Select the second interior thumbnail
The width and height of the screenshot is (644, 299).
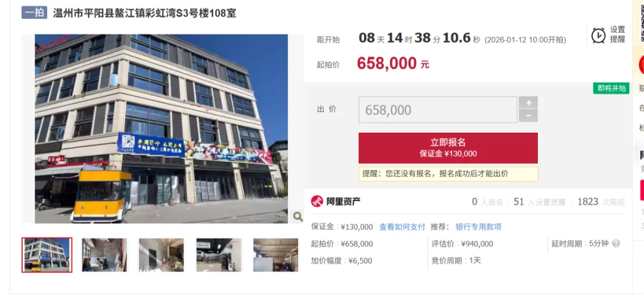[x=104, y=255]
